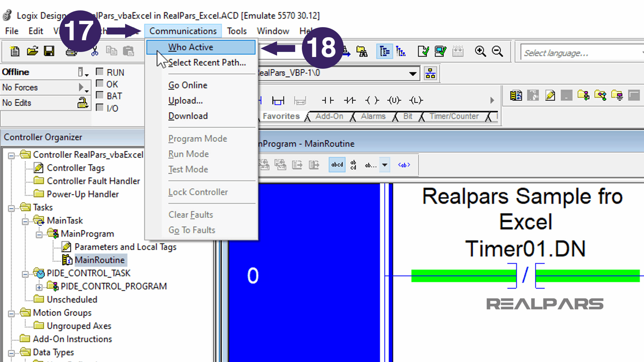This screenshot has width=644, height=362.
Task: Switch to the Bit instruction tab
Action: point(408,116)
